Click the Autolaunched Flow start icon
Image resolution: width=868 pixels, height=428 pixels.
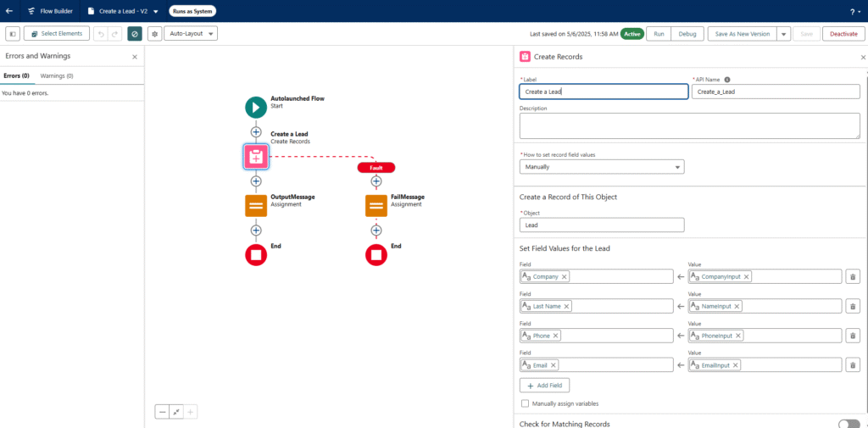256,107
